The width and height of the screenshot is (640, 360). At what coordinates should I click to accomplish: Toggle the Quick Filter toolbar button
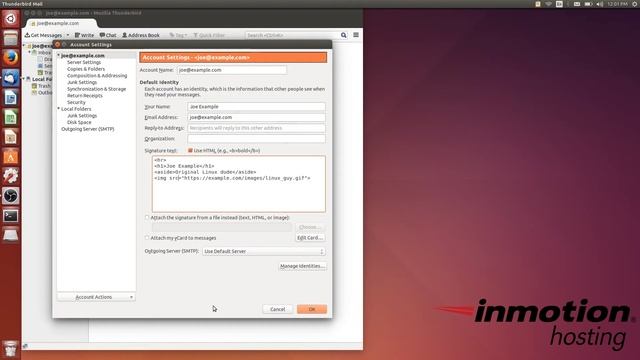[x=209, y=35]
